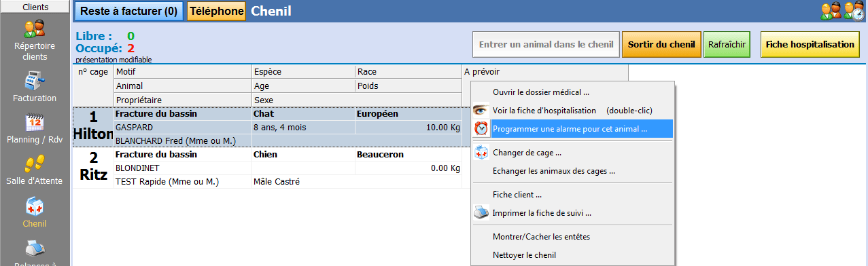The height and width of the screenshot is (266, 868).
Task: Select cage 1 Hilton cell
Action: tap(93, 127)
